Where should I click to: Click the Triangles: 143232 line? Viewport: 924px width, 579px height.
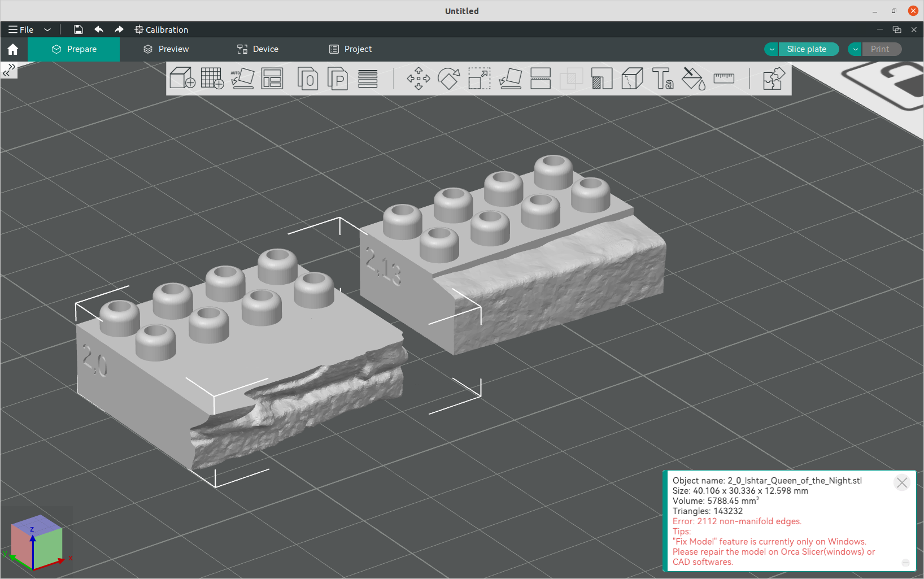[x=708, y=511]
